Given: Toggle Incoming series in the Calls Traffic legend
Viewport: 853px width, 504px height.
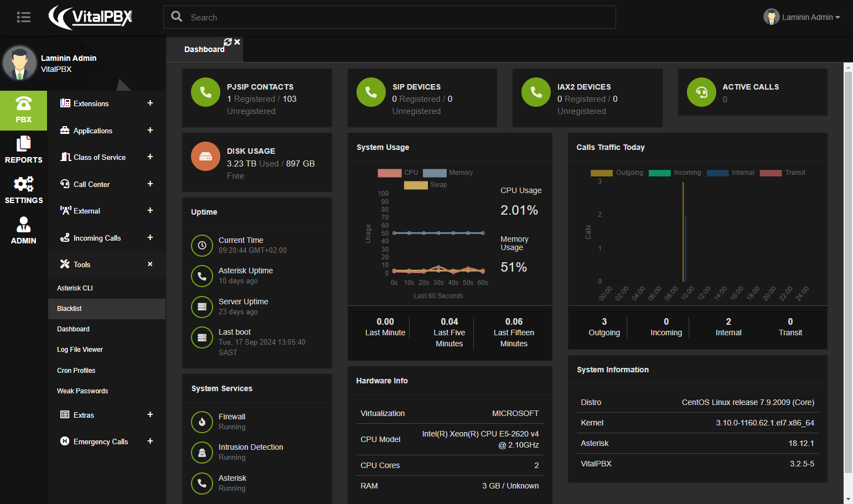Looking at the screenshot, I should point(675,173).
